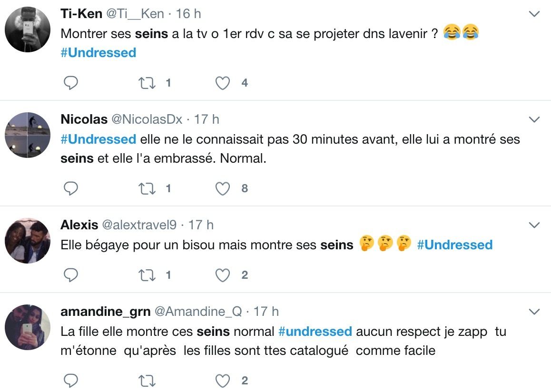Open the #Undressed hashtag in Ti-Ken's tweet
551x392 pixels.
(98, 53)
